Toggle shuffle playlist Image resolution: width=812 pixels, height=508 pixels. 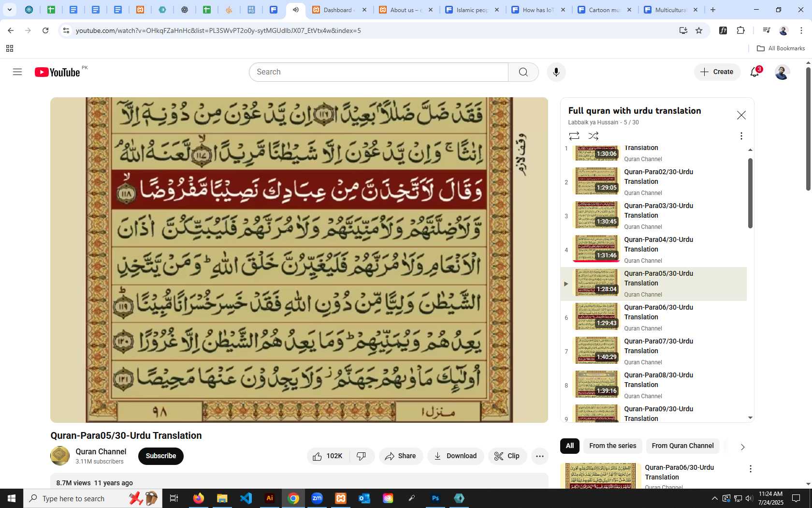tap(594, 136)
